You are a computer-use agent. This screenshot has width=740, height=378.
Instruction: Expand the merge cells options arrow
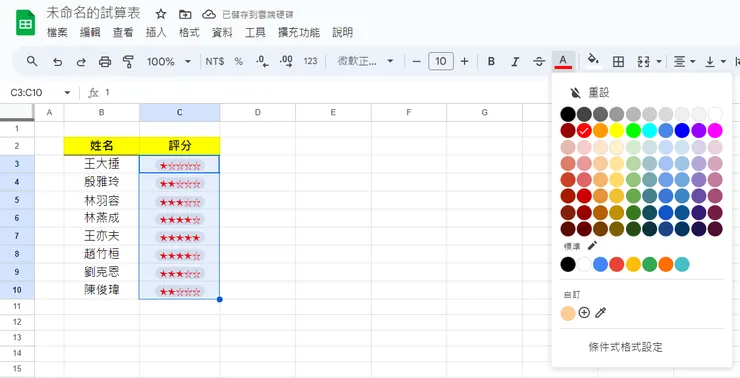(659, 61)
